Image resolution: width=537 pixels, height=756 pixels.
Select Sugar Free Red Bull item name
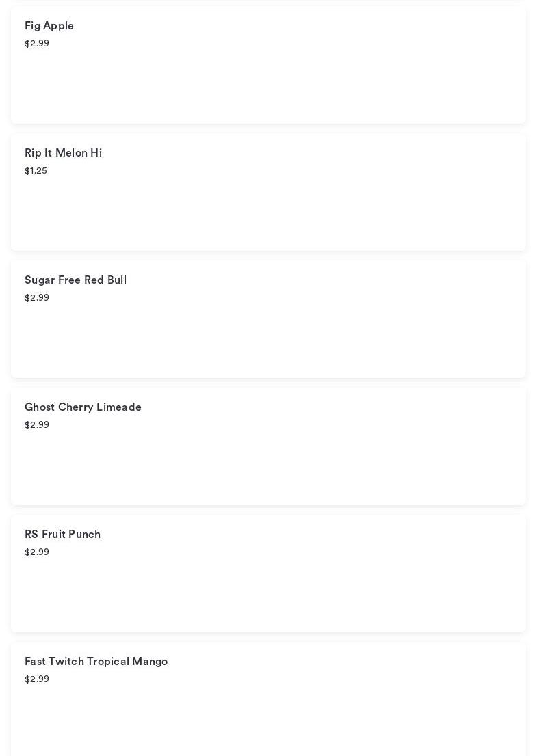click(x=75, y=280)
